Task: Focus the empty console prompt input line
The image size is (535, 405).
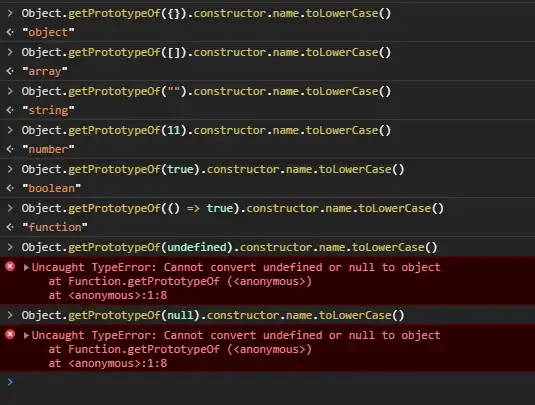Action: pos(268,382)
